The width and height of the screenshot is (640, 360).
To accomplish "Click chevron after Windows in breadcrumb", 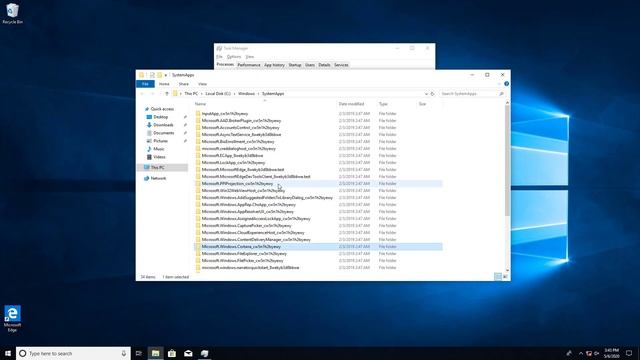I will (258, 93).
